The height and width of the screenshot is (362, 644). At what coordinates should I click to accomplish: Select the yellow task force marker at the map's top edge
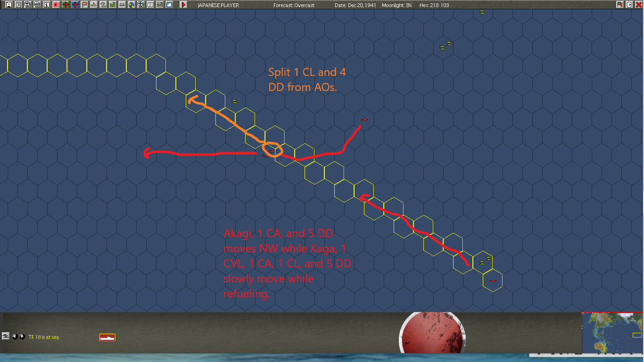482,12
